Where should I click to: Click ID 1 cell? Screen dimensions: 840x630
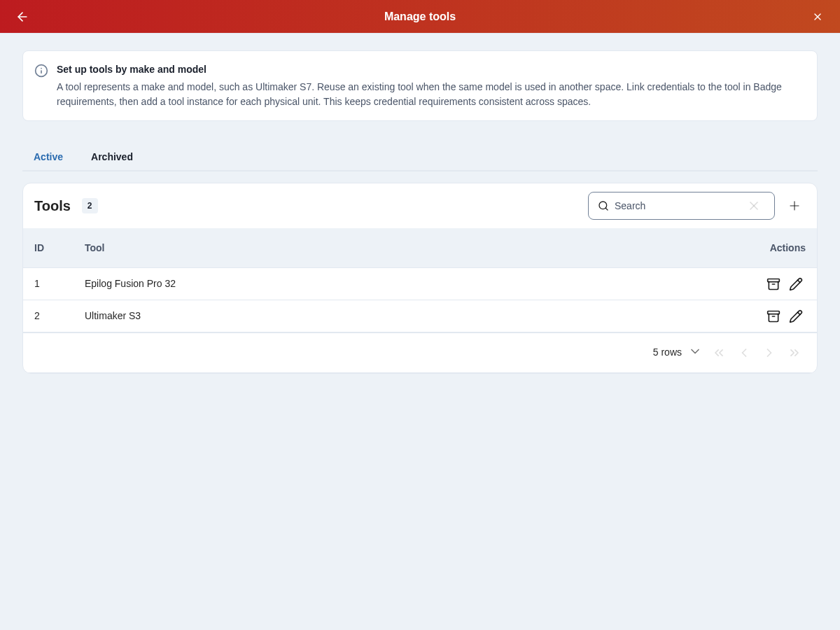click(x=37, y=283)
